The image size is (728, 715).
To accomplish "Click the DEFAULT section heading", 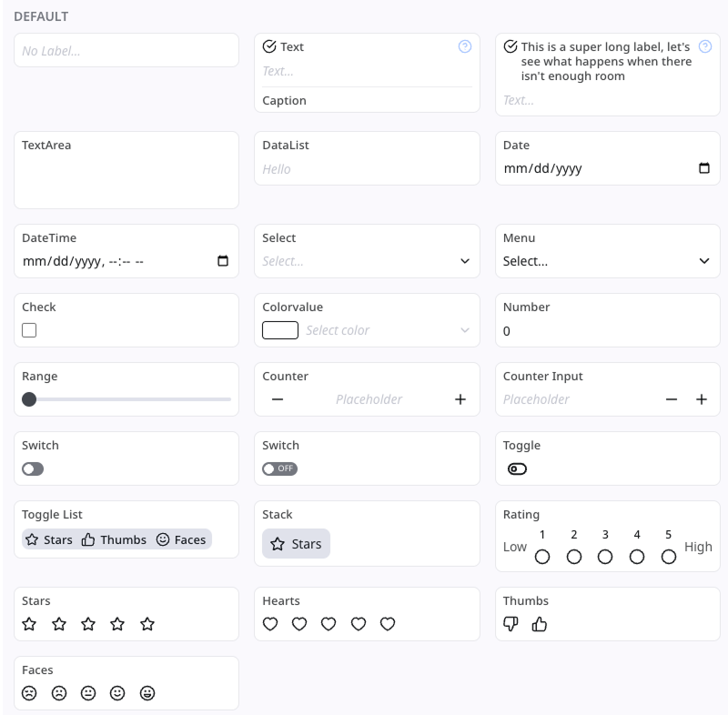I will coord(41,16).
